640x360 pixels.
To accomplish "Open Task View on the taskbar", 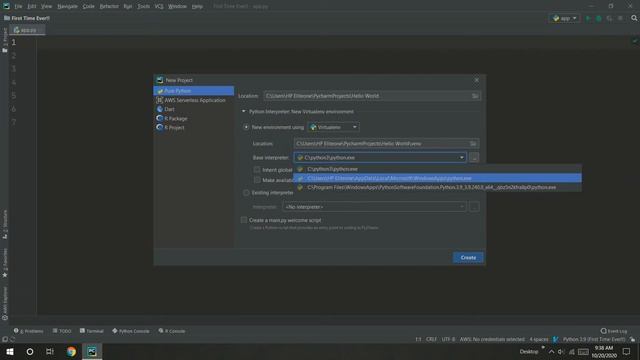I will click(x=50, y=351).
